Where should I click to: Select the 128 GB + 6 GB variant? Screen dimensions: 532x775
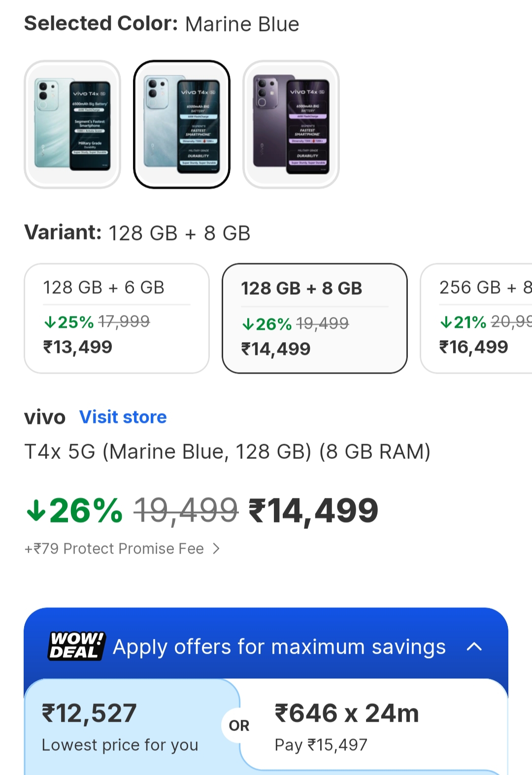point(117,318)
